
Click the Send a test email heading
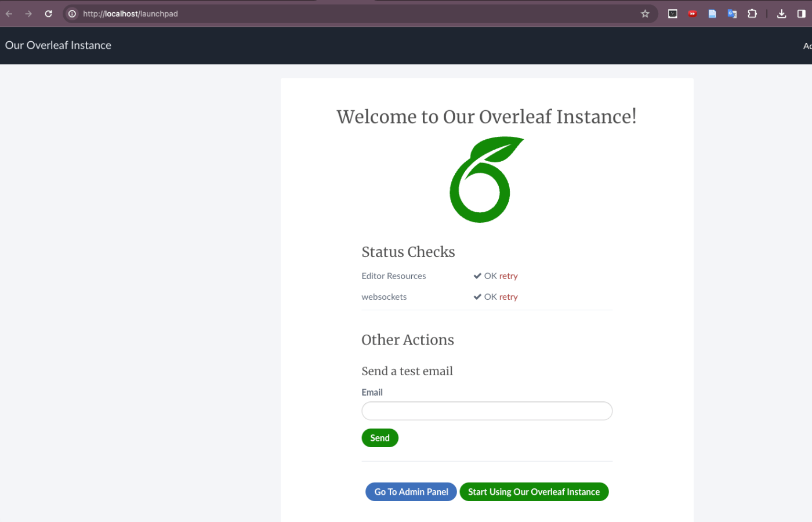[x=407, y=371]
